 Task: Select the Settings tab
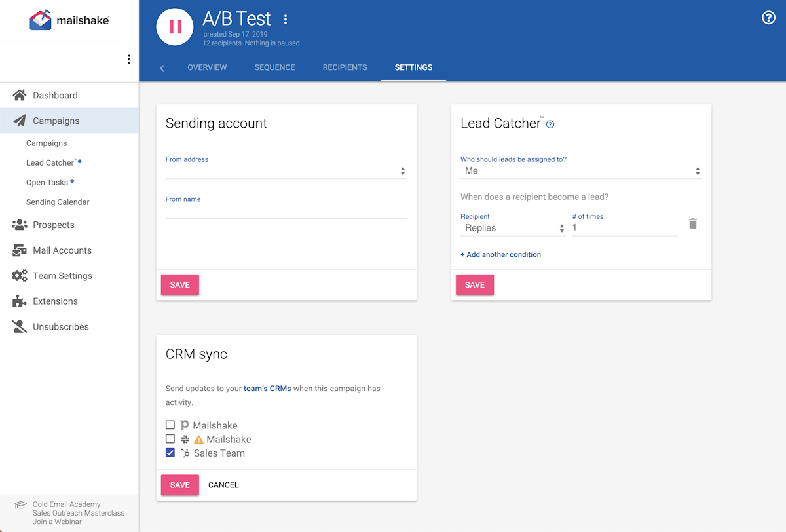click(x=413, y=67)
